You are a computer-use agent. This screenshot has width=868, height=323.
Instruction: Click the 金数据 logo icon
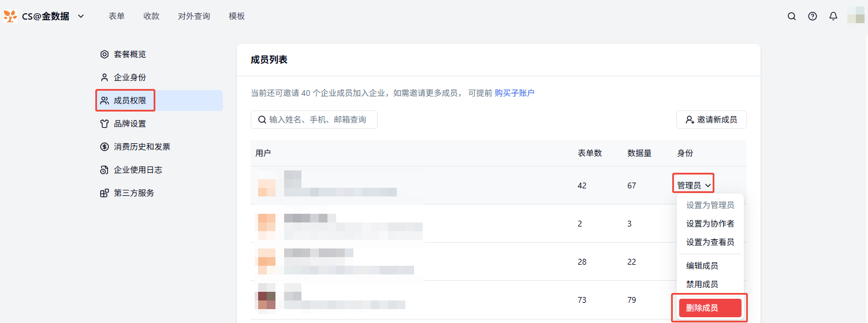10,16
